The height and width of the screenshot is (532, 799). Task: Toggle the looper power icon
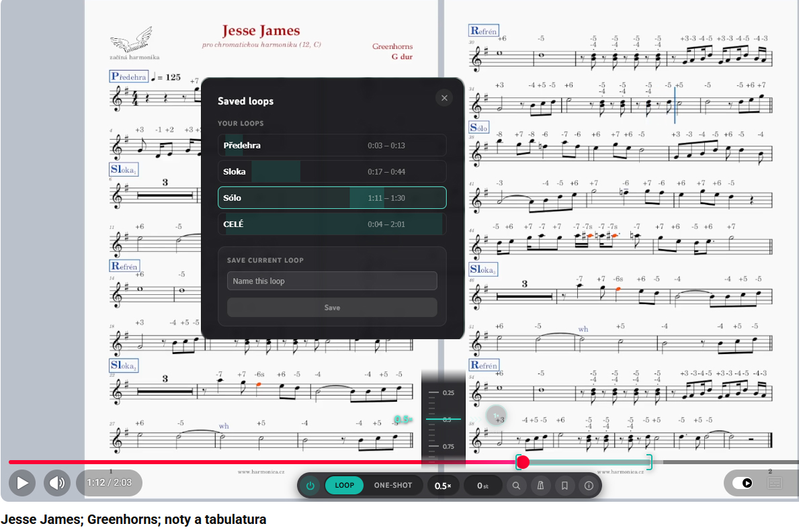pos(310,486)
